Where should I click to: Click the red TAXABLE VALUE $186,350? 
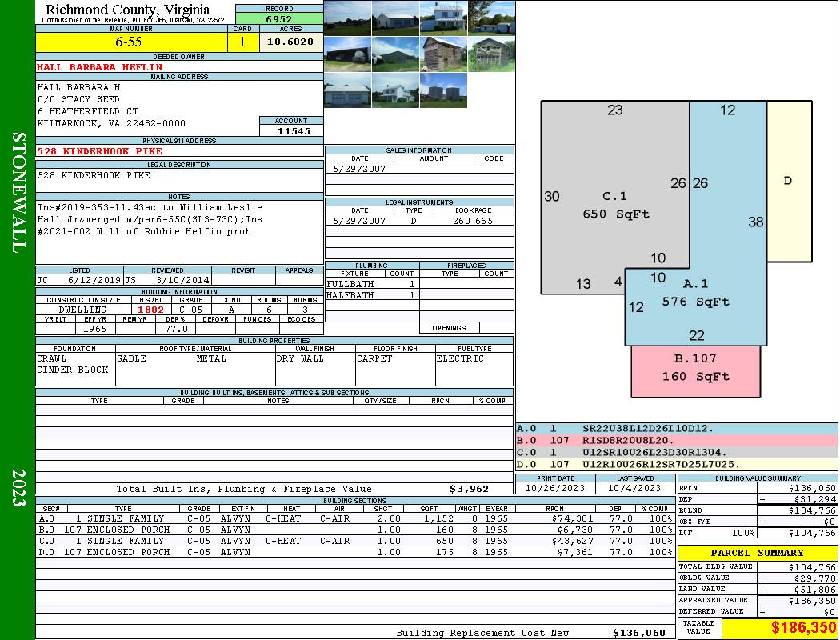coord(803,628)
